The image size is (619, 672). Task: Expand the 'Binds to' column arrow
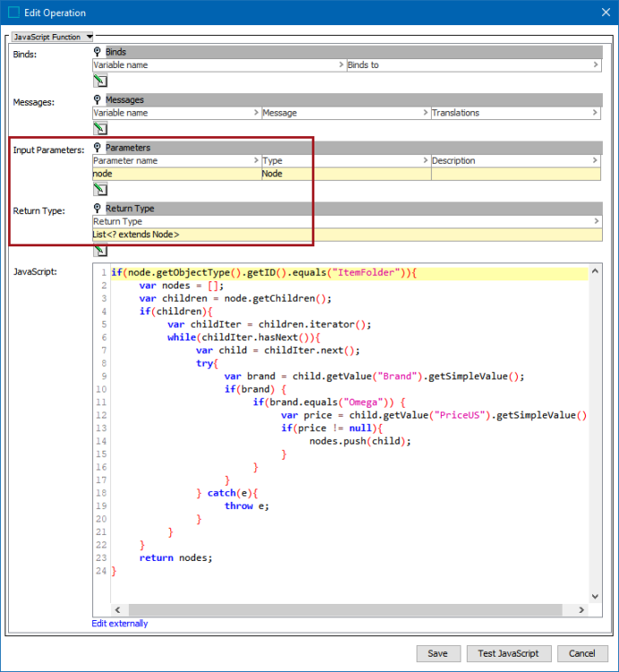pos(596,65)
